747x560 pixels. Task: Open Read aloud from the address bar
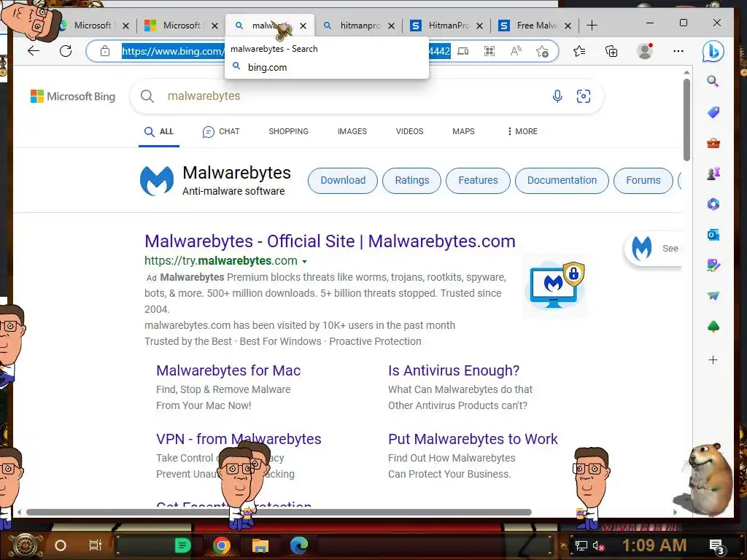516,51
